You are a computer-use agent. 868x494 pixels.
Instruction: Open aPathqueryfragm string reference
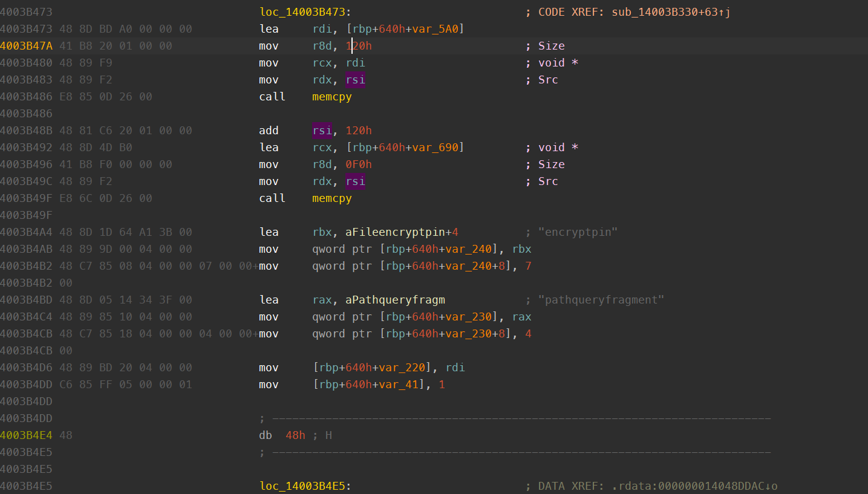click(x=396, y=300)
